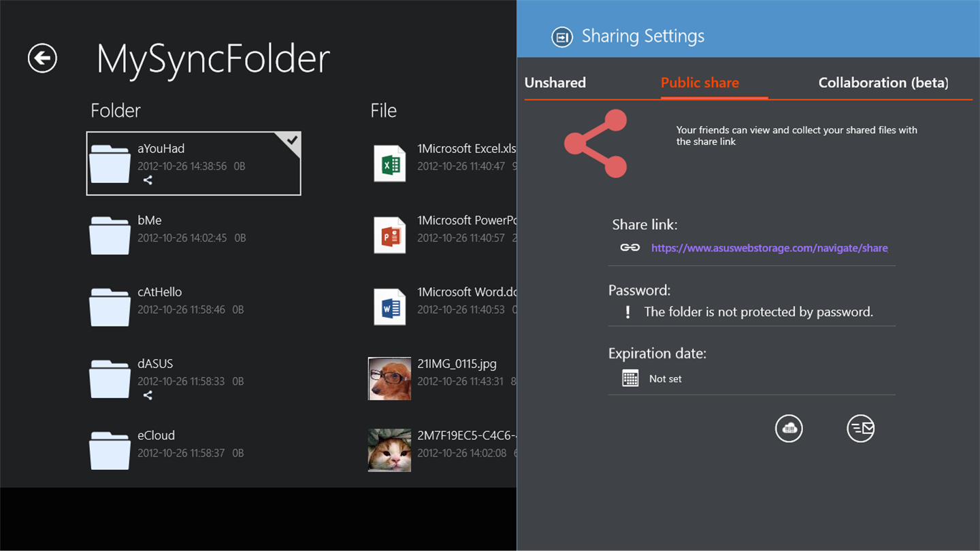Viewport: 980px width, 551px height.
Task: Click the Not set expiration date
Action: tap(665, 379)
